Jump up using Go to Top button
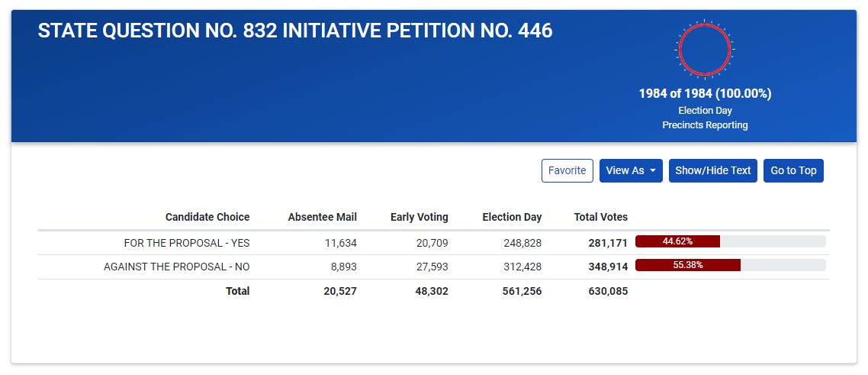Viewport: 868px width, 375px height. (x=793, y=170)
